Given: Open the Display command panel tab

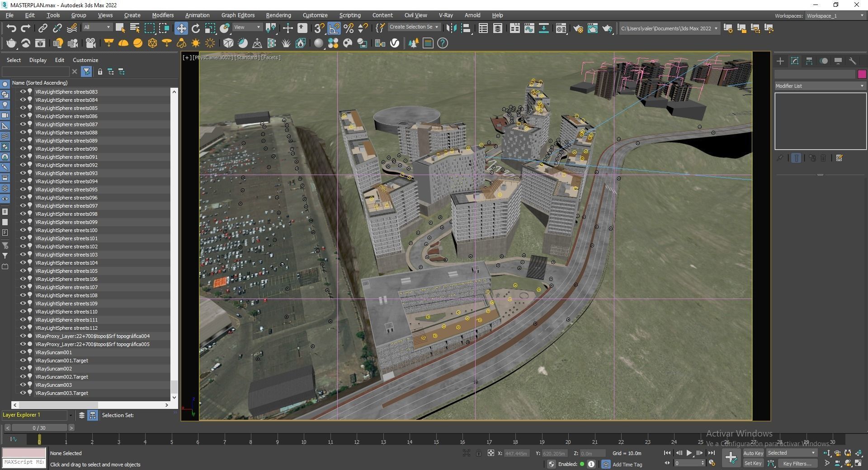Looking at the screenshot, I should pos(838,61).
